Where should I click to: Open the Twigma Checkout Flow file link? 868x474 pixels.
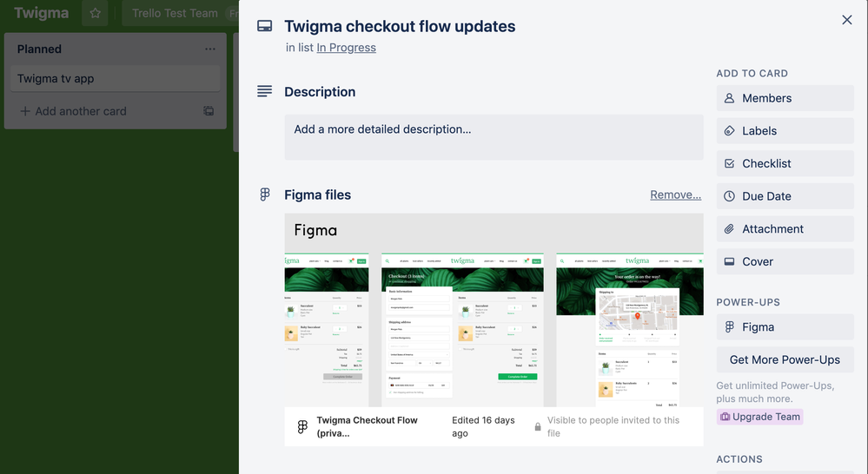click(367, 426)
